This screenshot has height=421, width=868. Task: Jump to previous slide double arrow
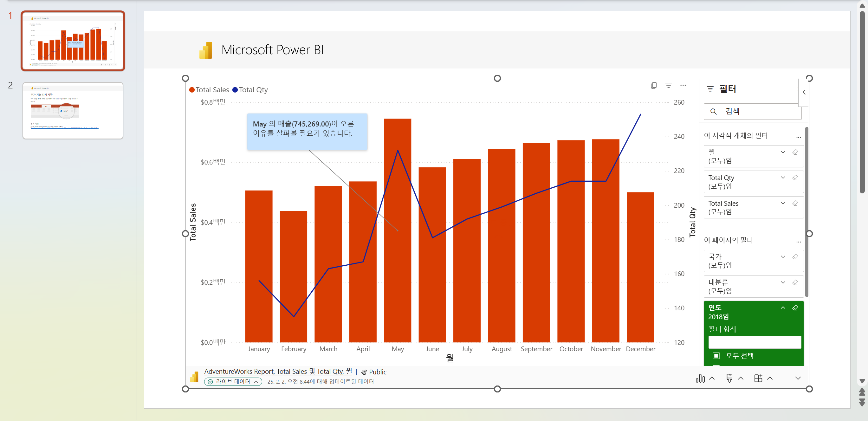862,392
